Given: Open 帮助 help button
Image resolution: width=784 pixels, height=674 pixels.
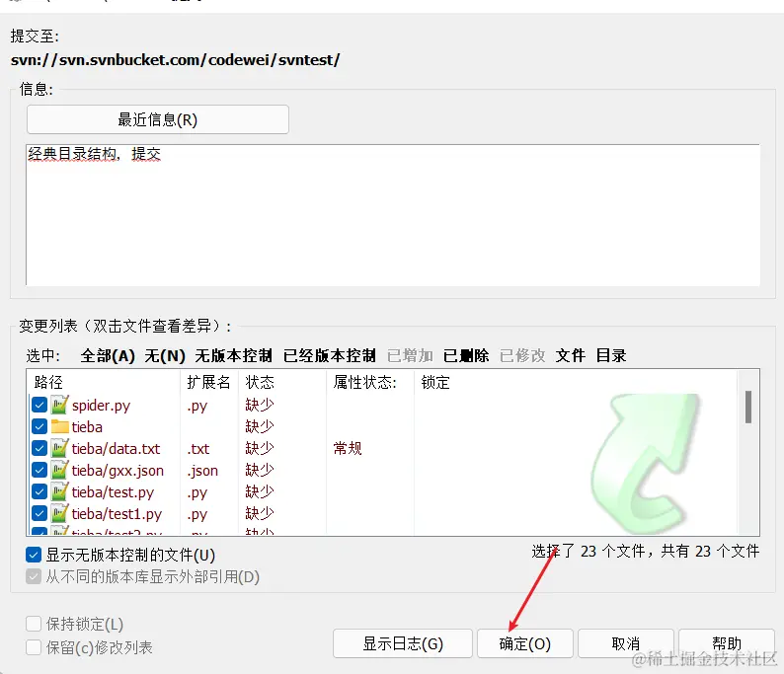Looking at the screenshot, I should tap(727, 643).
